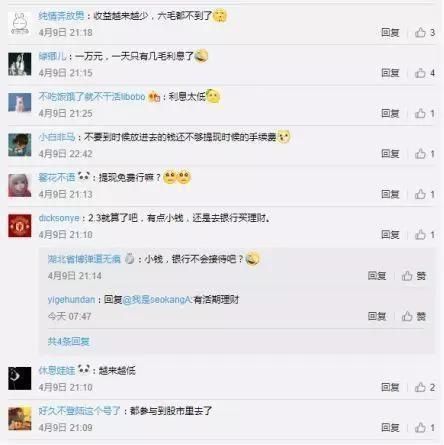This screenshot has width=444, height=445.
Task: Reply to the first comment at 21:18
Action: tap(390, 32)
